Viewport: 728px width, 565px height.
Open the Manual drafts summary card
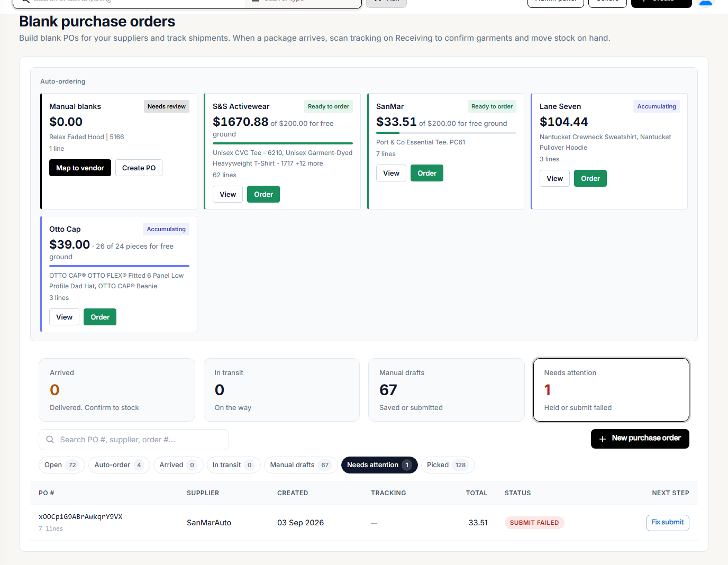tap(447, 390)
